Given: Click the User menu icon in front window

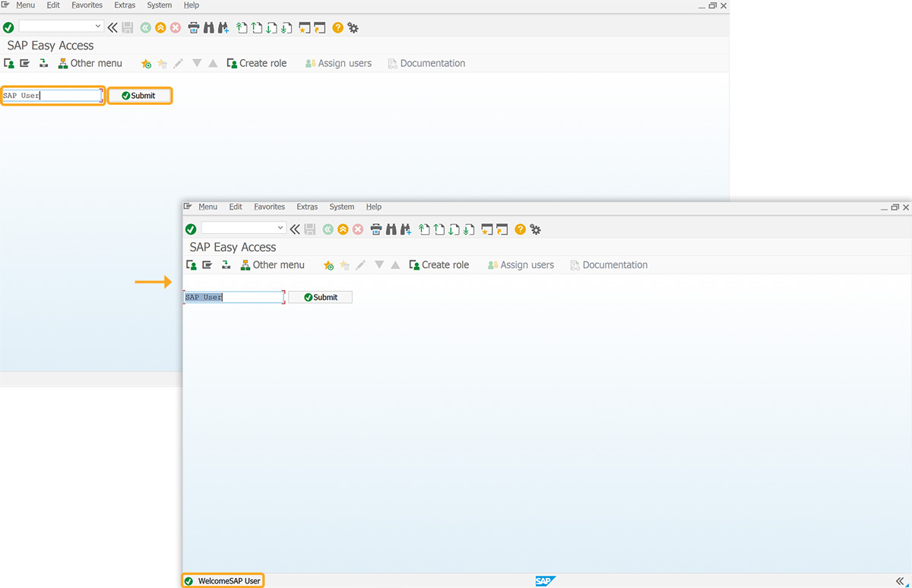Looking at the screenshot, I should pyautogui.click(x=192, y=265).
